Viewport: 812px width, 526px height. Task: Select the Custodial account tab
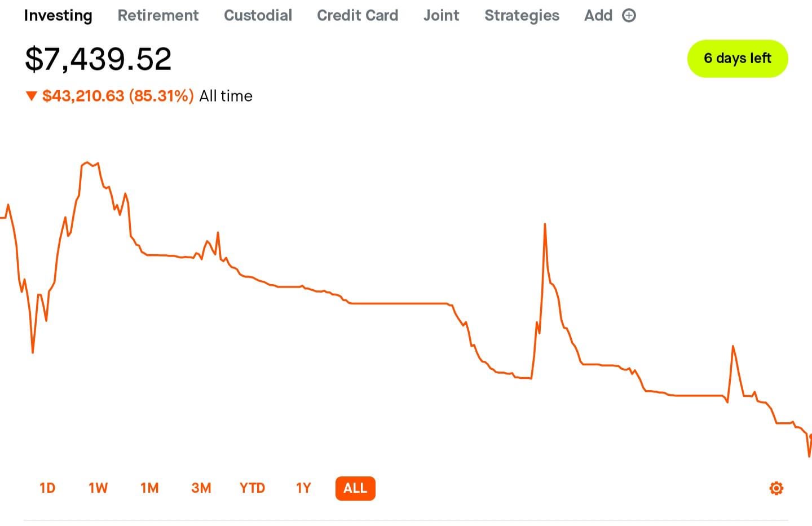258,16
